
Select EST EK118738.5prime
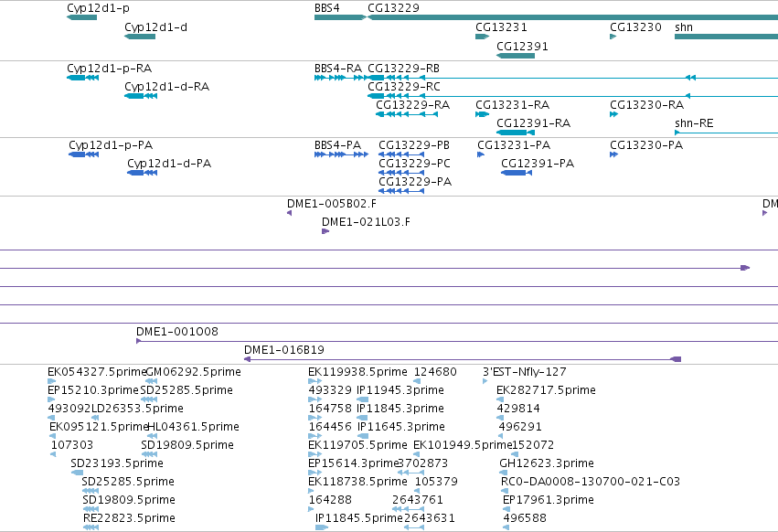point(357,482)
